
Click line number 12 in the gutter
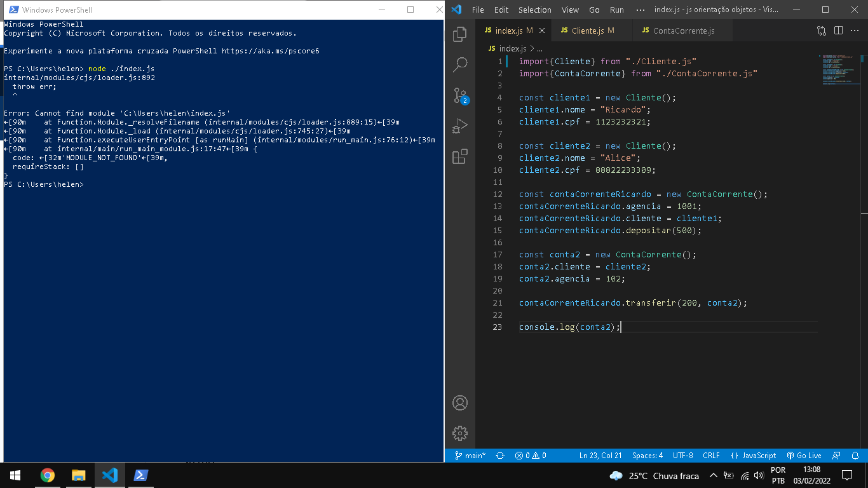click(497, 194)
